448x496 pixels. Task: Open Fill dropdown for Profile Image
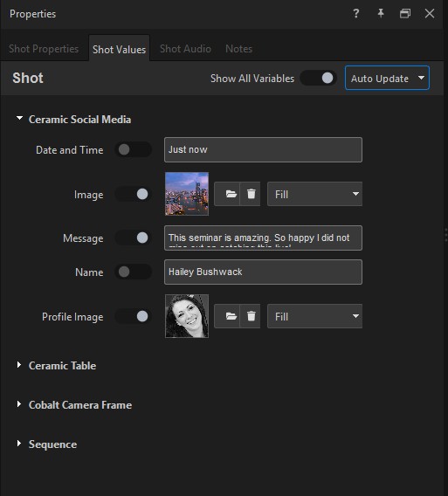pos(314,316)
